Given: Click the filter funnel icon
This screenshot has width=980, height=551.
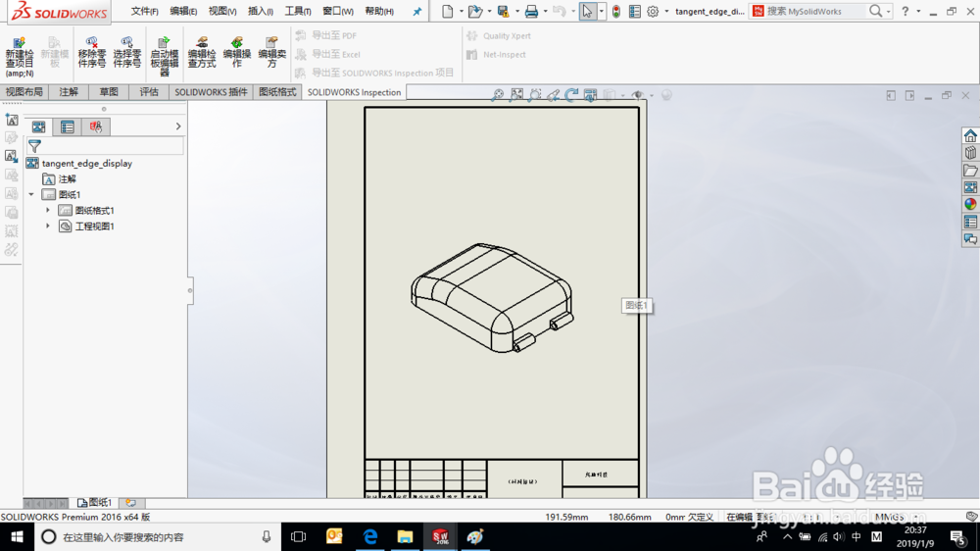Looking at the screenshot, I should pos(35,146).
